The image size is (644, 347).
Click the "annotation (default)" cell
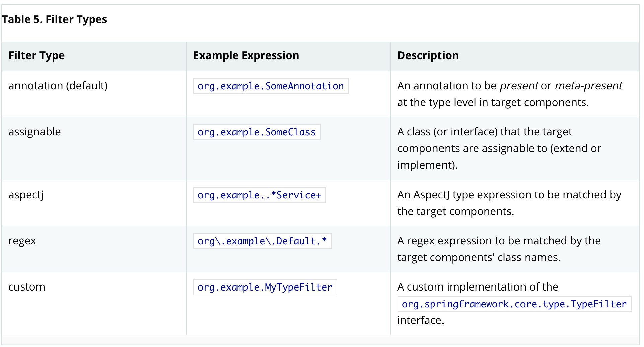pos(58,86)
